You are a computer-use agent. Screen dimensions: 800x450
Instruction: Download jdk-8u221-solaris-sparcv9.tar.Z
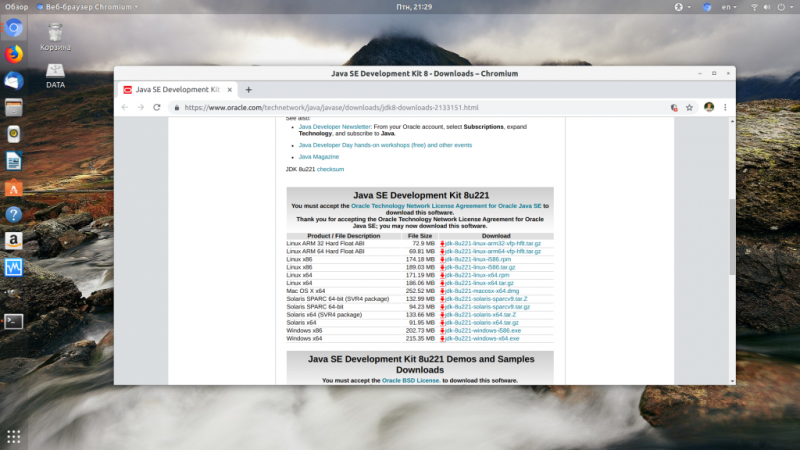(x=486, y=299)
